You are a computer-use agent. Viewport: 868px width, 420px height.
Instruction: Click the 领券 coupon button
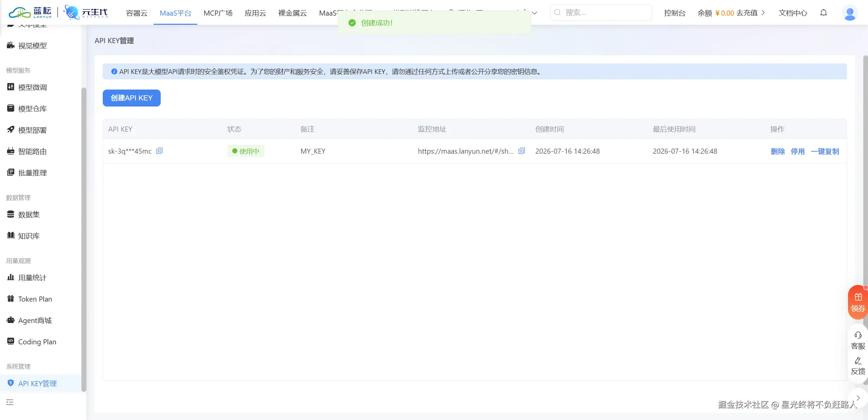[858, 302]
